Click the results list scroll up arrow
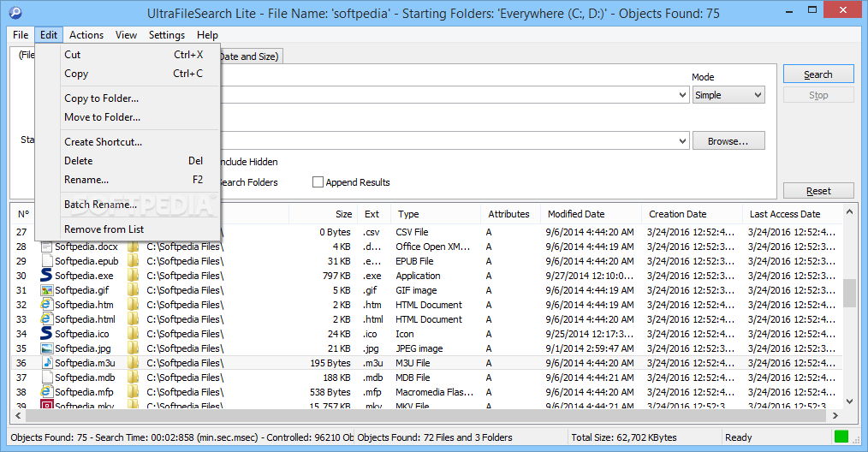This screenshot has width=868, height=452. (x=849, y=211)
